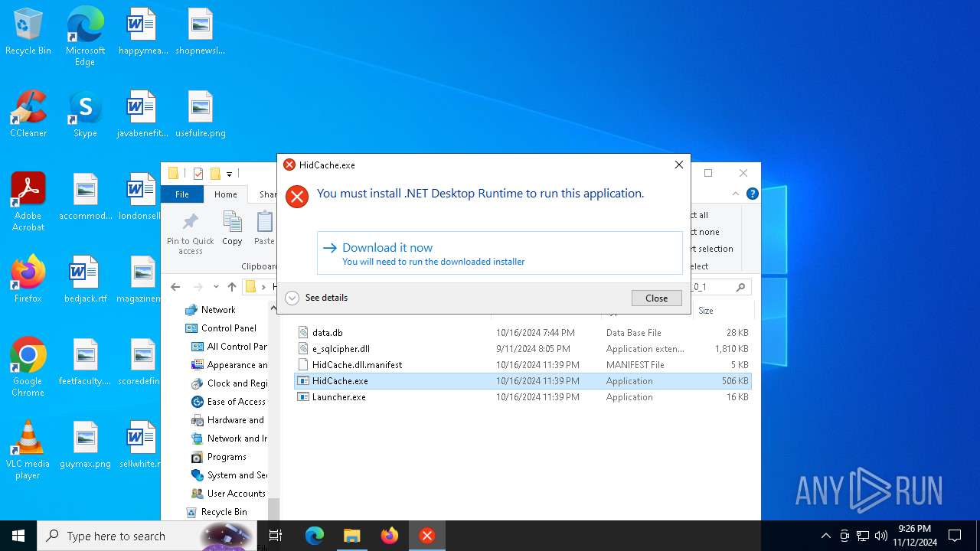This screenshot has width=980, height=551.
Task: Click the taskbar search box
Action: [145, 536]
